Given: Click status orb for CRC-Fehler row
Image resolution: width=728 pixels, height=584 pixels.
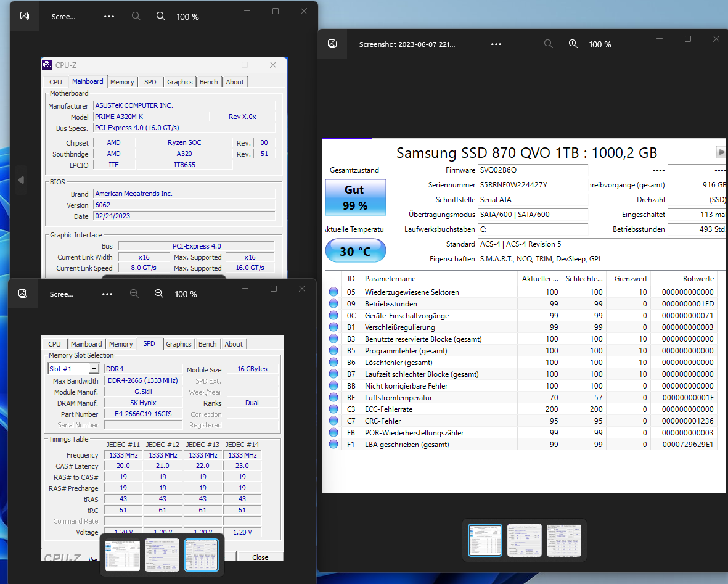Looking at the screenshot, I should click(333, 421).
